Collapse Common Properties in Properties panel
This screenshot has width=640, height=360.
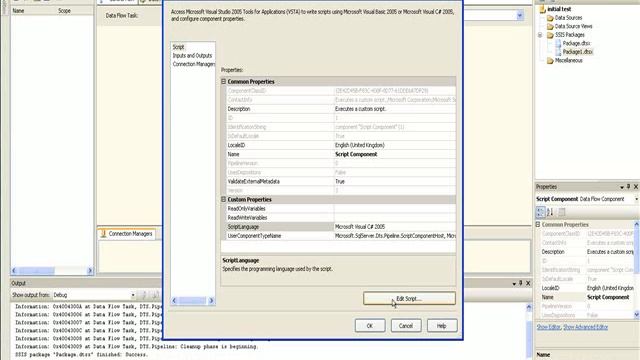click(x=538, y=224)
